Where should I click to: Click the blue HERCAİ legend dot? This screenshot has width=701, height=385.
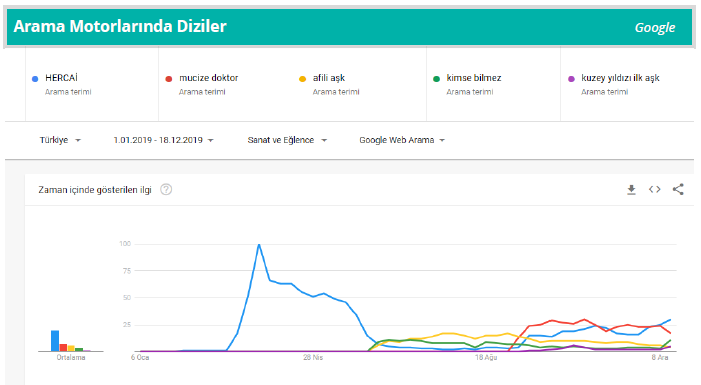coord(35,79)
